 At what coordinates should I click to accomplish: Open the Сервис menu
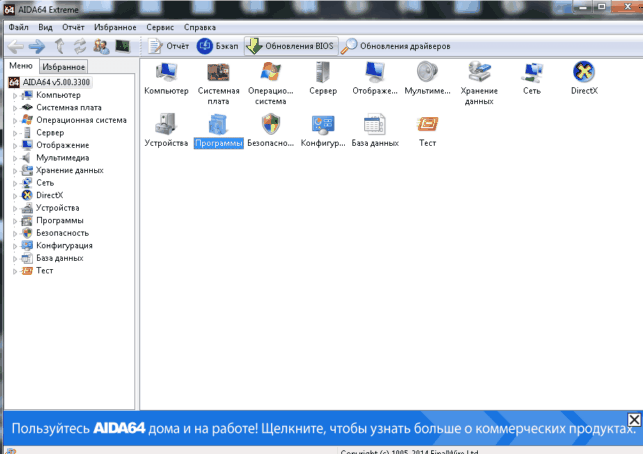160,27
